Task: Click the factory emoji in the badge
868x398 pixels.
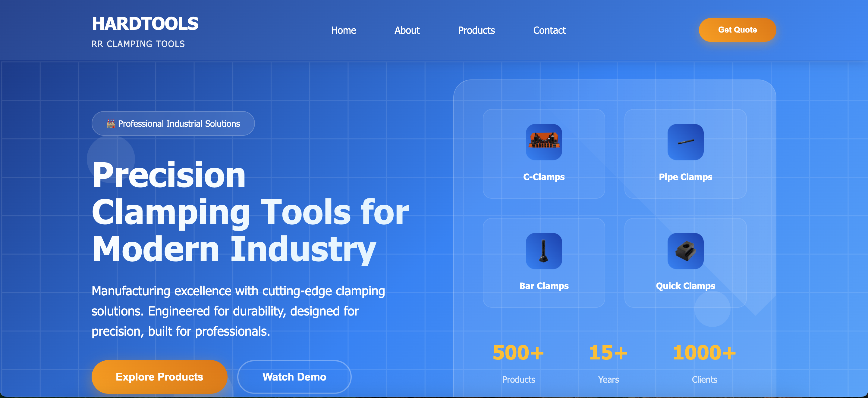Action: tap(111, 123)
